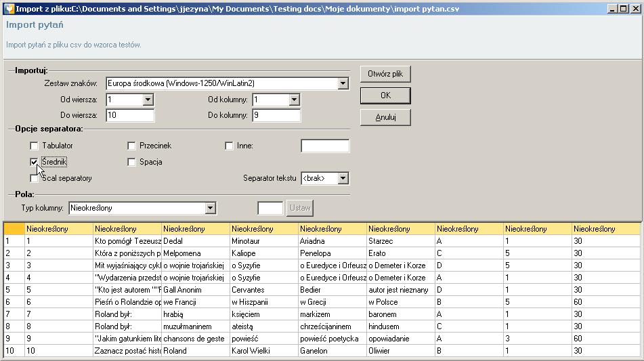The height and width of the screenshot is (361, 644).
Task: Click the cell 'chrześcijaninem'
Action: [x=332, y=326]
